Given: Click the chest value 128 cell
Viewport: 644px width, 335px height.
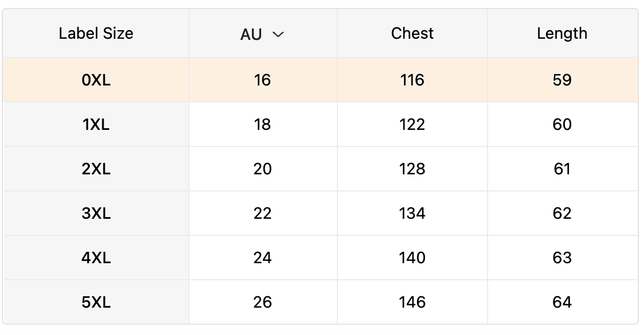Looking at the screenshot, I should [412, 169].
